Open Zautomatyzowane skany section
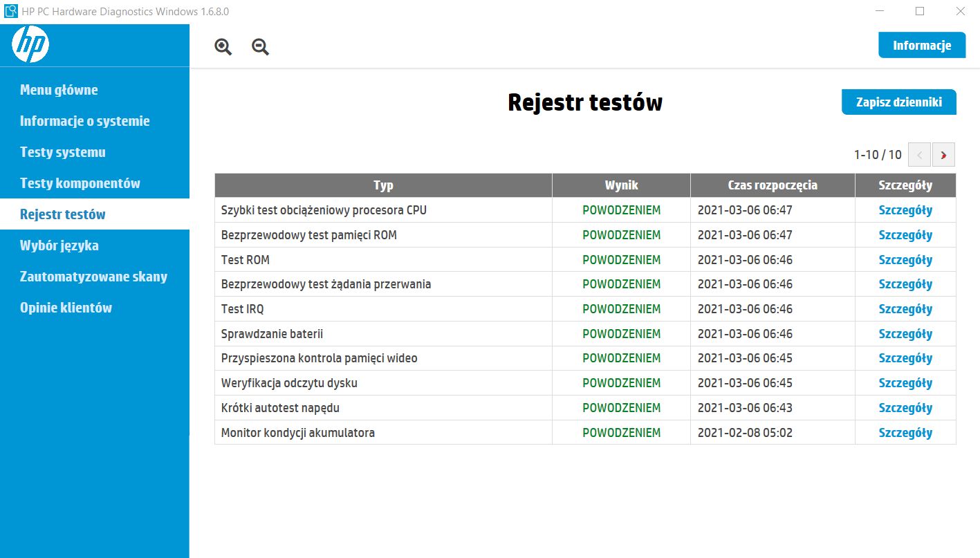The width and height of the screenshot is (980, 558). 95,277
